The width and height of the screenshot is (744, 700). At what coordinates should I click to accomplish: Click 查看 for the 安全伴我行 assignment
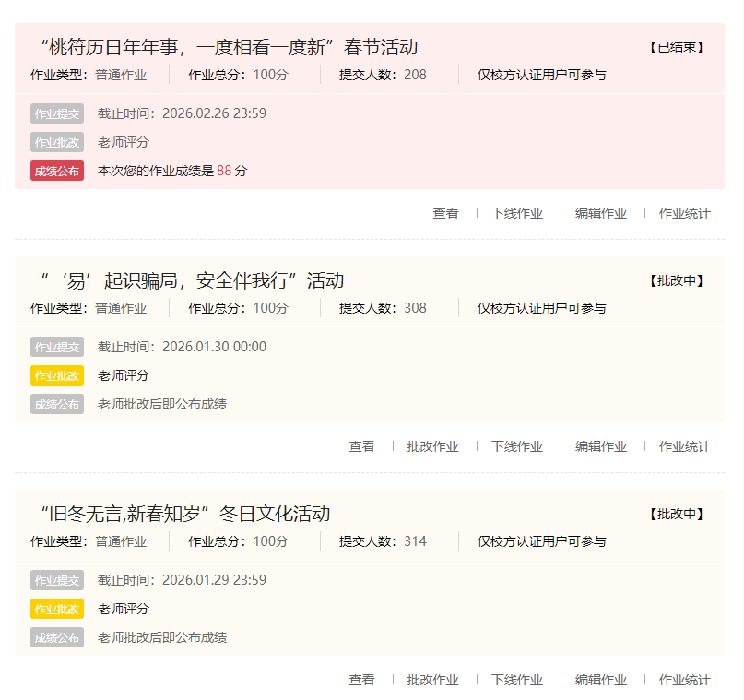pyautogui.click(x=361, y=446)
